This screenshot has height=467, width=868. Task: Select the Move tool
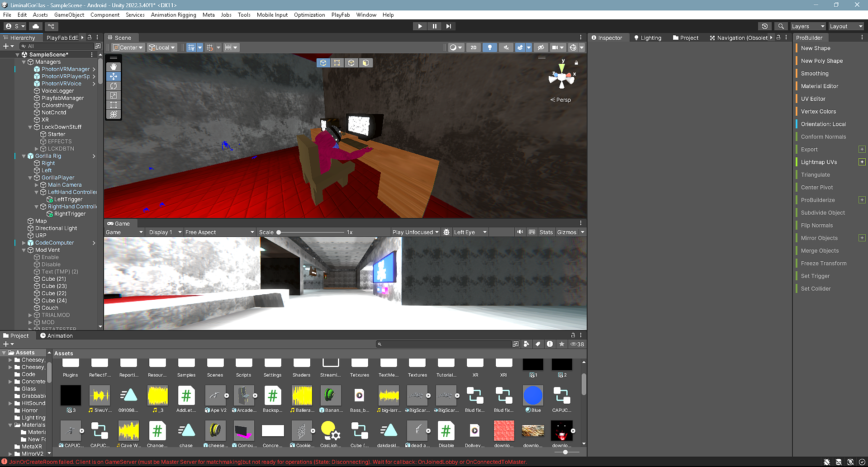coord(114,76)
